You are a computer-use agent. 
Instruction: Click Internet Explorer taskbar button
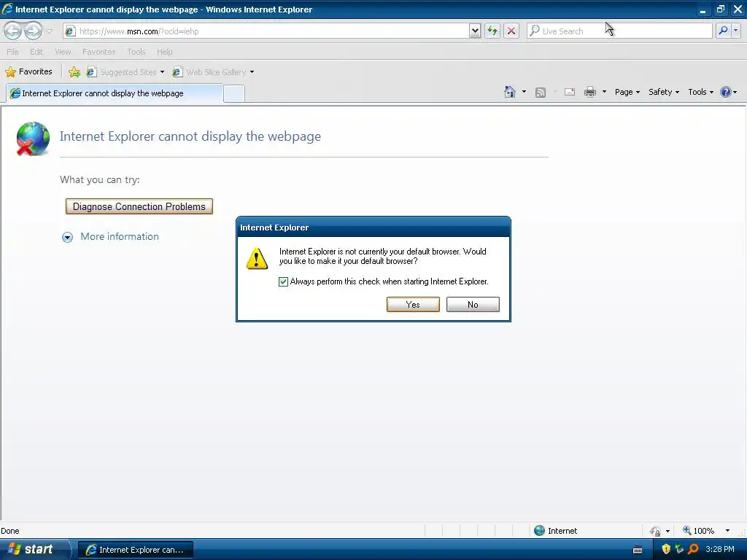pos(135,550)
